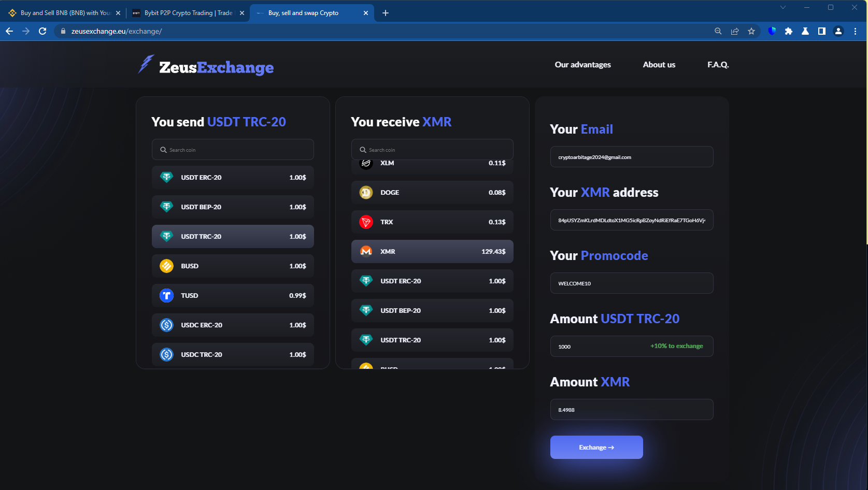This screenshot has width=868, height=490.
Task: Click the bookmark star in the address bar
Action: pyautogui.click(x=751, y=31)
